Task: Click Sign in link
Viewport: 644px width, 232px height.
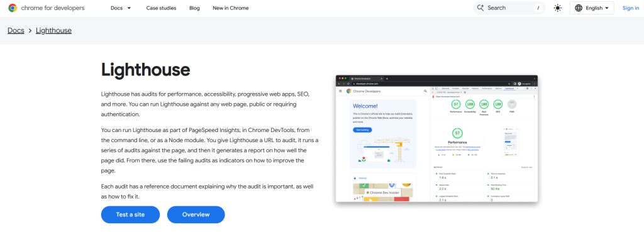Action: 630,8
